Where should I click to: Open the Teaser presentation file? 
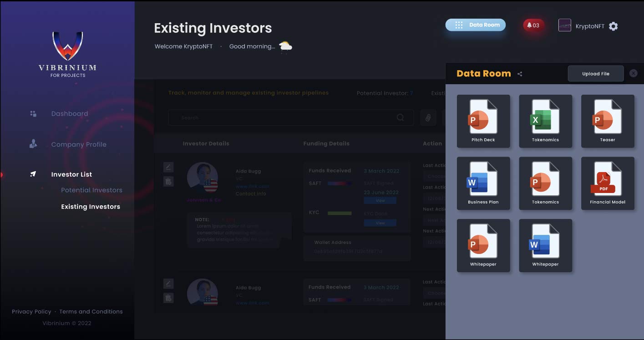(607, 121)
